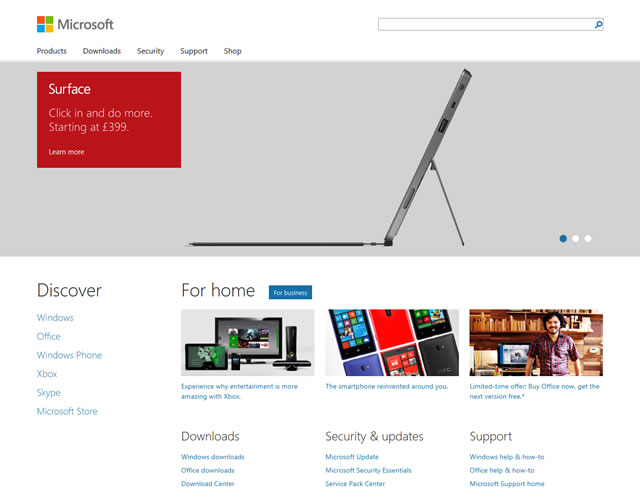The width and height of the screenshot is (640, 500).
Task: Click the Surface red promo tile
Action: pyautogui.click(x=109, y=119)
